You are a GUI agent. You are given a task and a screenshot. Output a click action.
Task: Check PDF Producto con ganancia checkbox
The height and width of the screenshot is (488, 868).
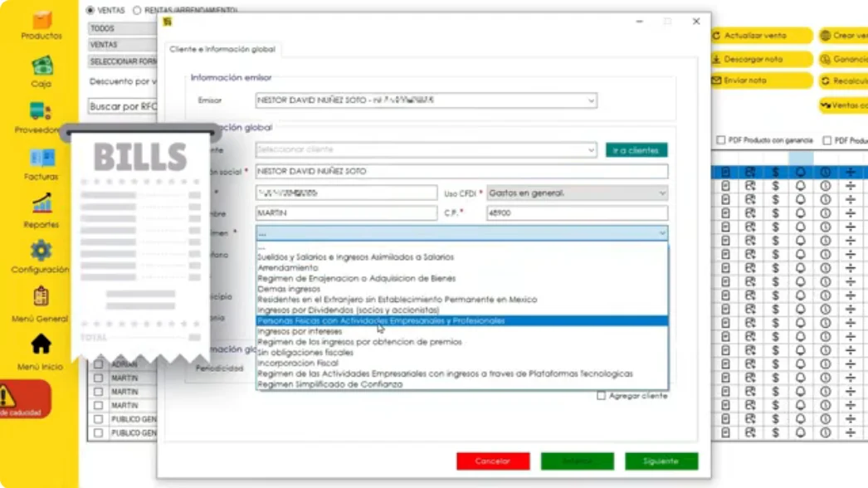[721, 140]
